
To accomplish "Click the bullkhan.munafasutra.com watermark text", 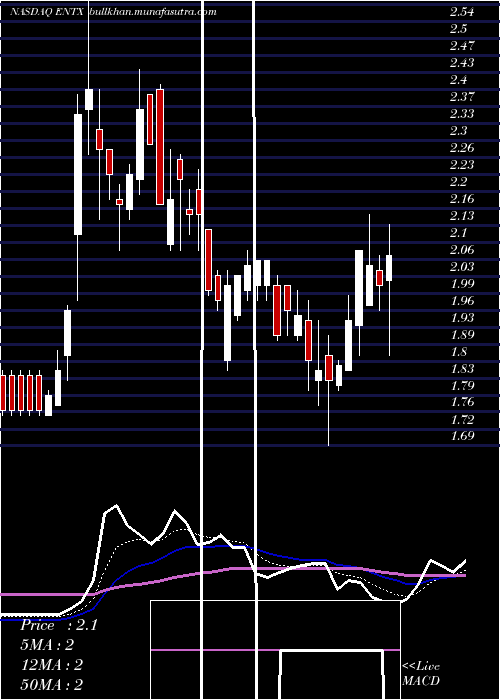I will (153, 12).
